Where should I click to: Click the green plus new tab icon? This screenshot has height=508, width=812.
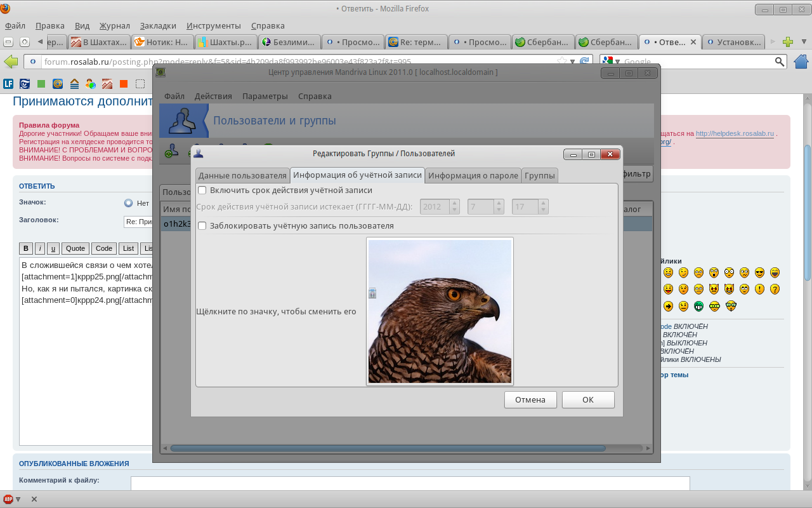[x=788, y=43]
